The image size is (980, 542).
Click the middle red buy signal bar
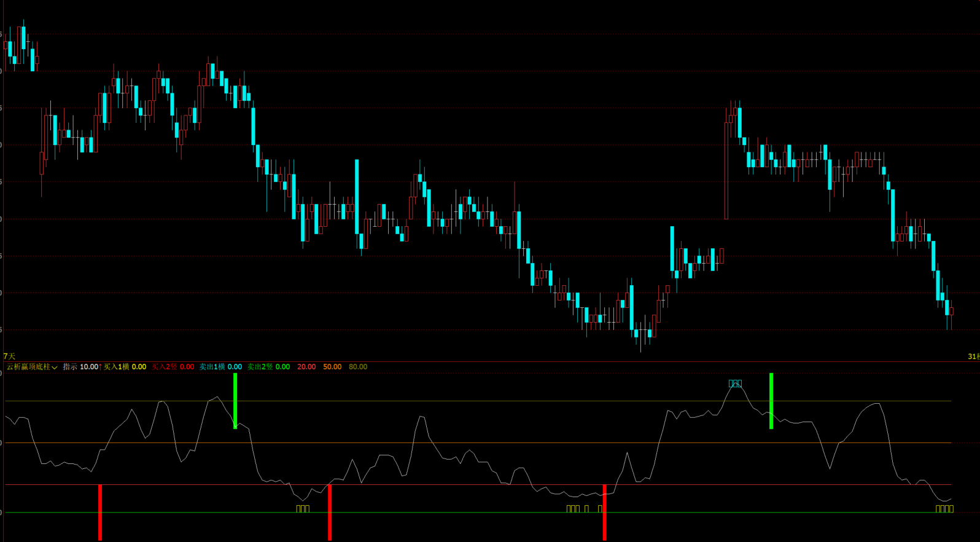(330, 513)
